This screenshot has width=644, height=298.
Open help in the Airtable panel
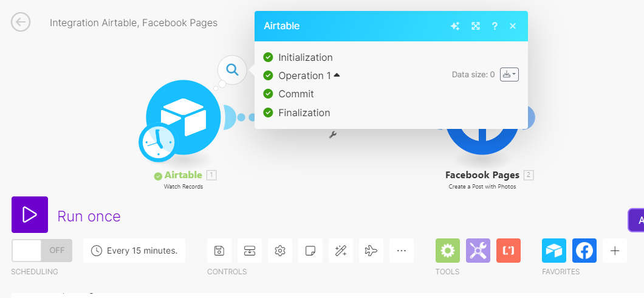[x=495, y=26]
